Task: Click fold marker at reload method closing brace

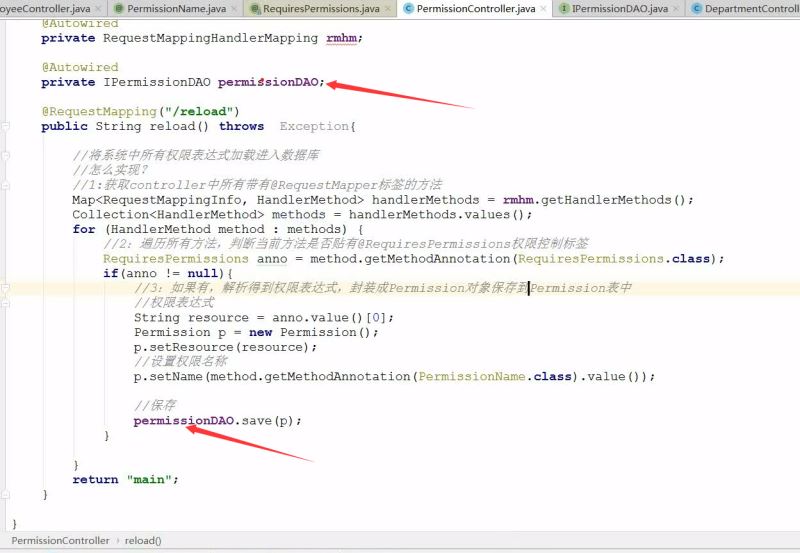Action: point(7,495)
